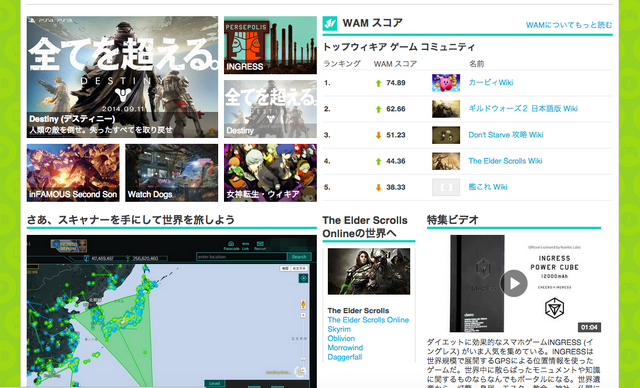
Task: Open The Elder Scrolls Online link
Action: (x=368, y=320)
